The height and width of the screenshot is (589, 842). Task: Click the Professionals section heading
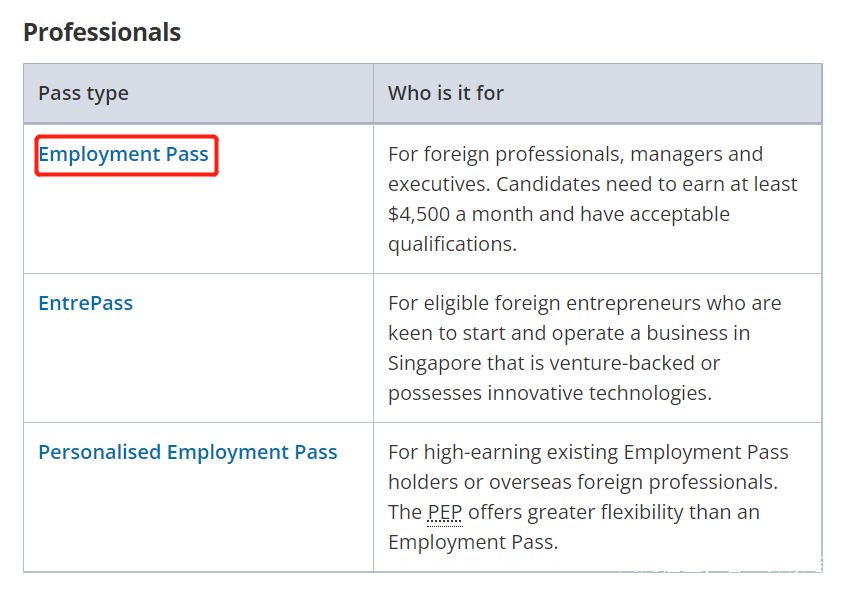click(x=102, y=32)
